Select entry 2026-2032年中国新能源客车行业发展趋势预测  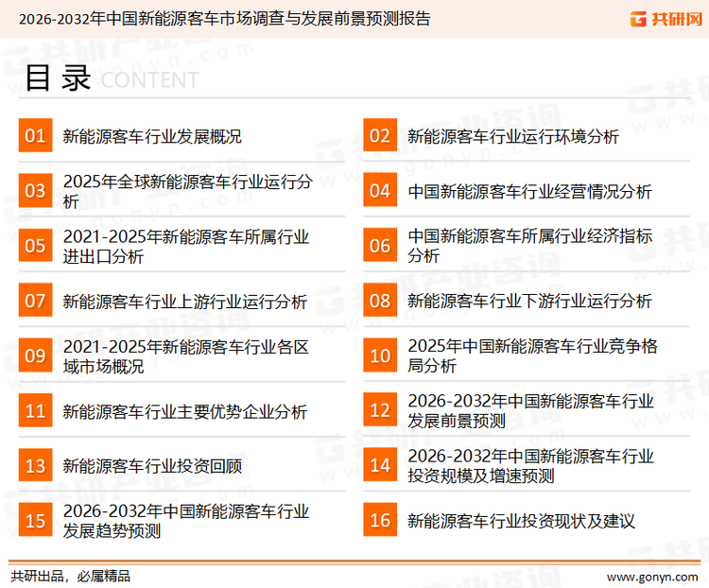[186, 521]
